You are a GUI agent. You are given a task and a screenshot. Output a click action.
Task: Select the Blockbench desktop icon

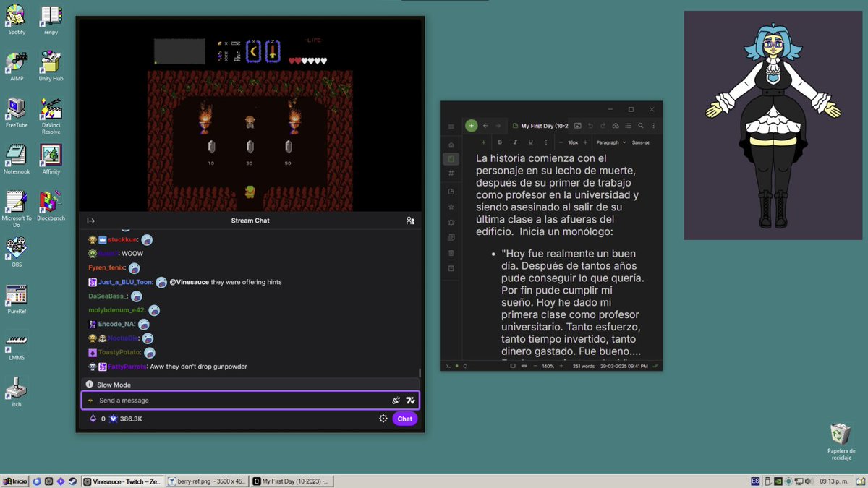(x=51, y=206)
